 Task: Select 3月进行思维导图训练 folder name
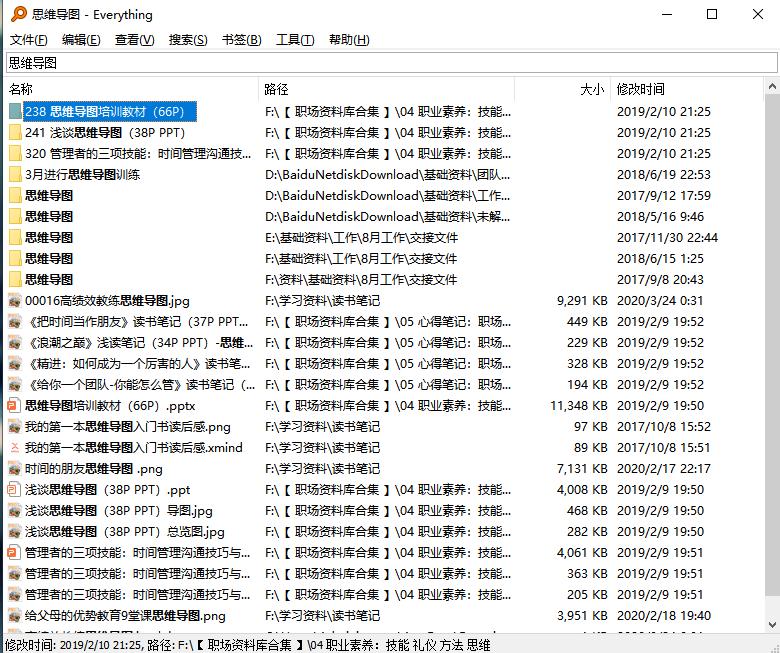pos(83,175)
